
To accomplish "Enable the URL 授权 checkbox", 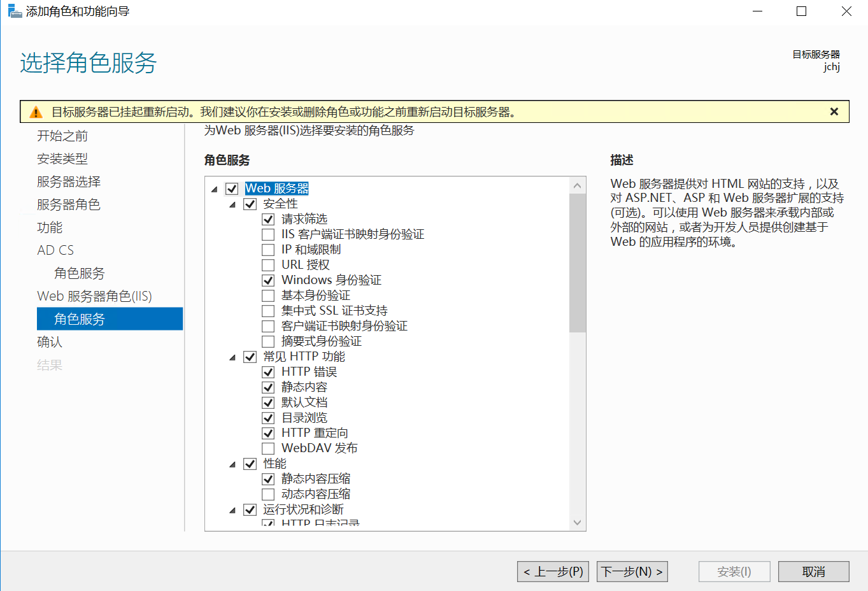I will click(x=268, y=265).
